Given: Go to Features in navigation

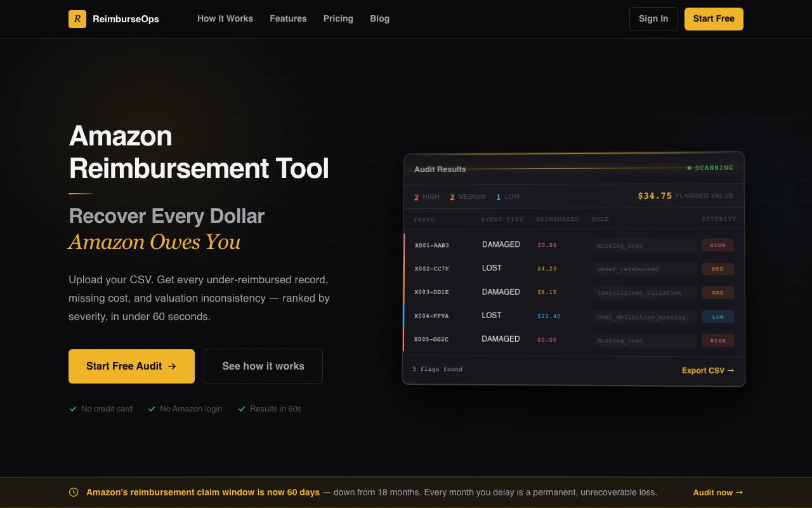Looking at the screenshot, I should pos(288,18).
